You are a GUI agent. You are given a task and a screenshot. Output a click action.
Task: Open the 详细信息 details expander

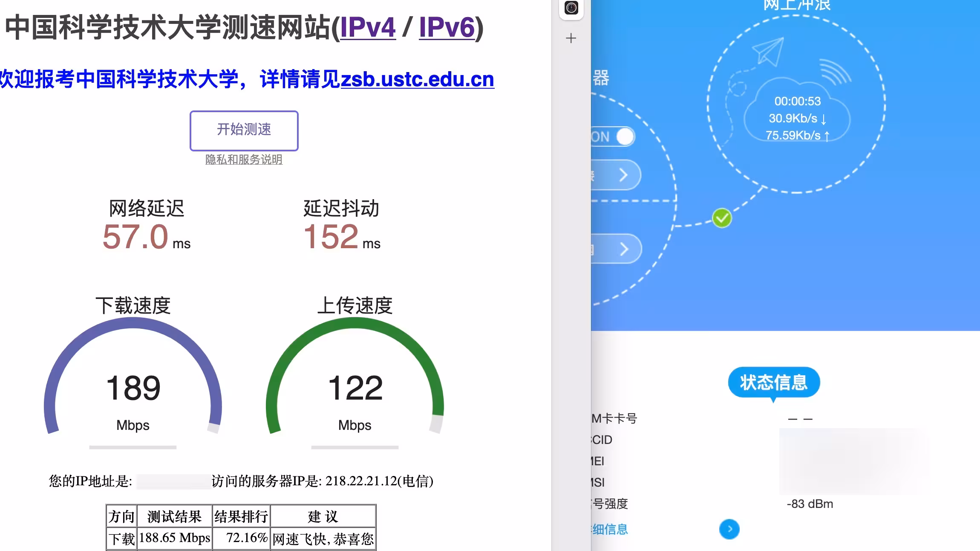tap(609, 529)
